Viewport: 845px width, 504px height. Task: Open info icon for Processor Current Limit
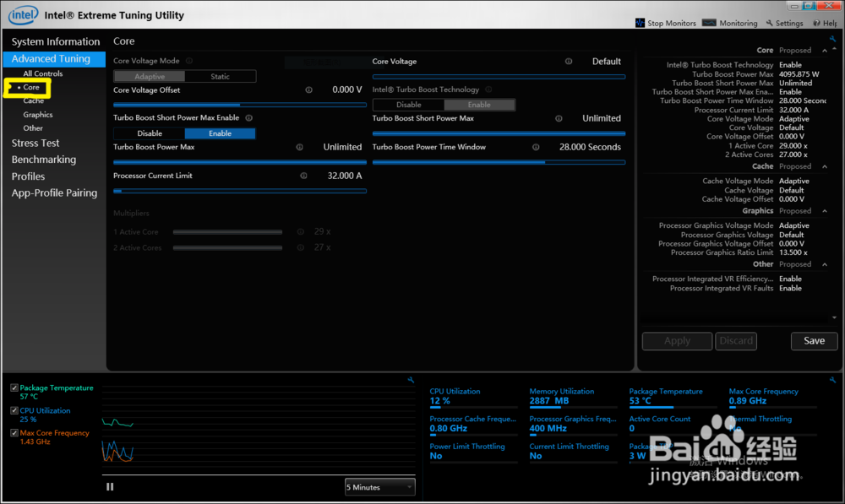point(304,176)
